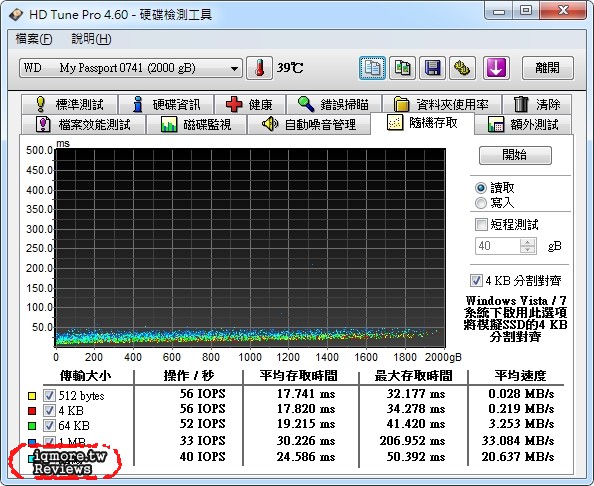Open options with the gears icon

click(x=462, y=68)
